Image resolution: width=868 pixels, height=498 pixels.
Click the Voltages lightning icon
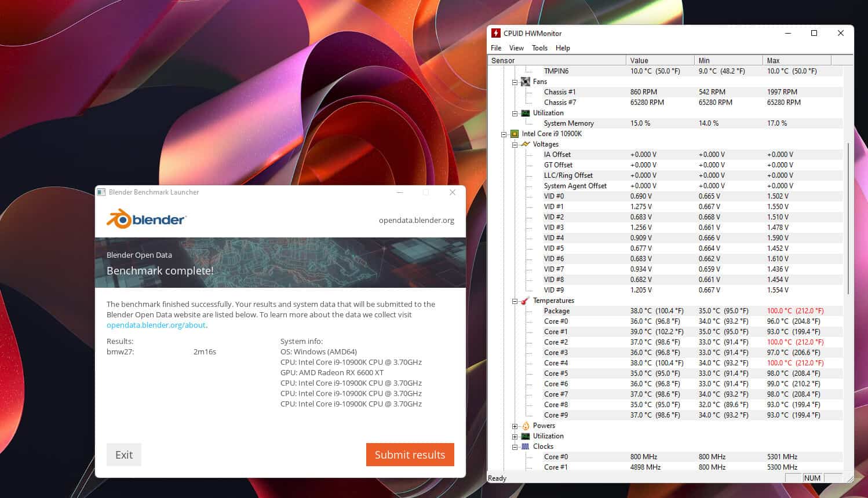[526, 144]
